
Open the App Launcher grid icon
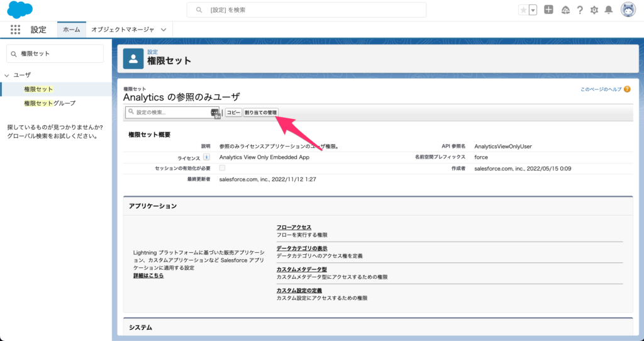[x=15, y=30]
